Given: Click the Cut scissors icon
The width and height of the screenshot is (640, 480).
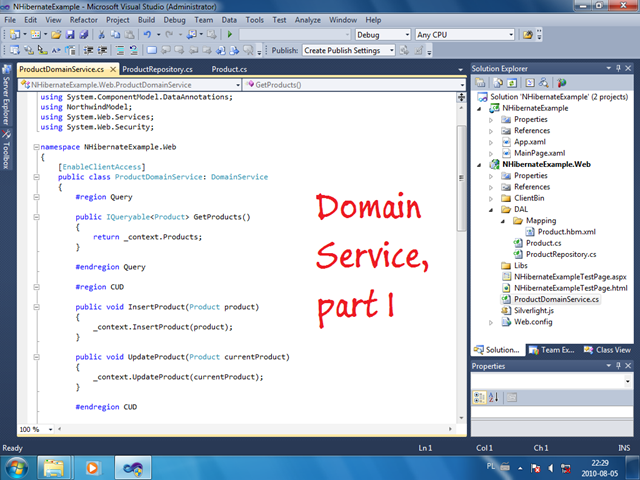Looking at the screenshot, I should click(x=102, y=35).
